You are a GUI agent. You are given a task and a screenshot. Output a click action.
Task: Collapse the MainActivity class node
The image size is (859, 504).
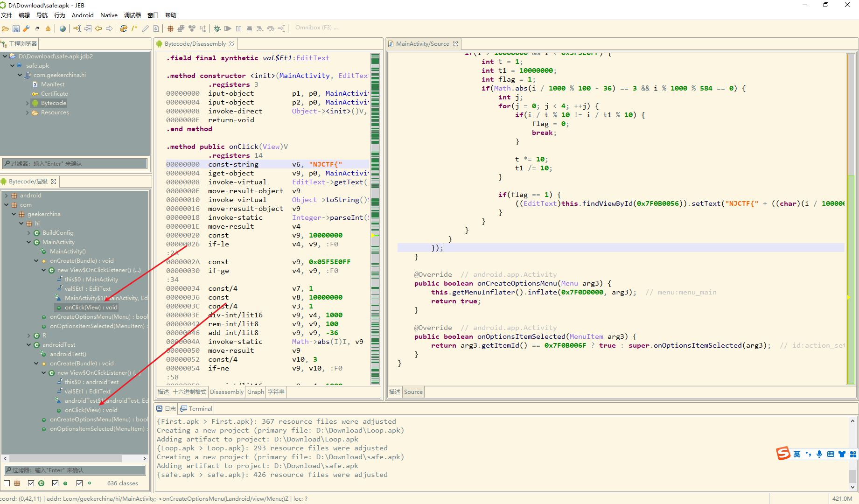point(29,242)
